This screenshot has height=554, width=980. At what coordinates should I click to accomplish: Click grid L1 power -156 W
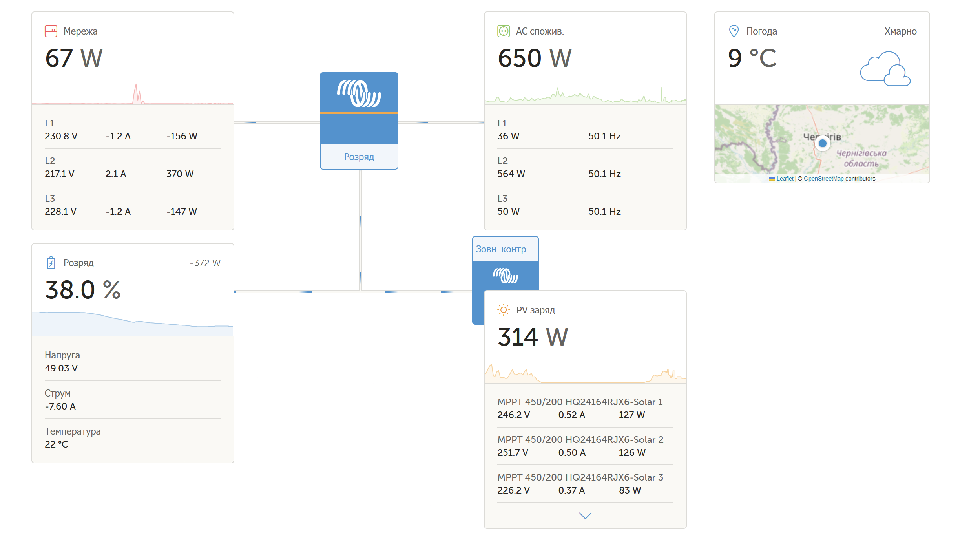coord(182,136)
